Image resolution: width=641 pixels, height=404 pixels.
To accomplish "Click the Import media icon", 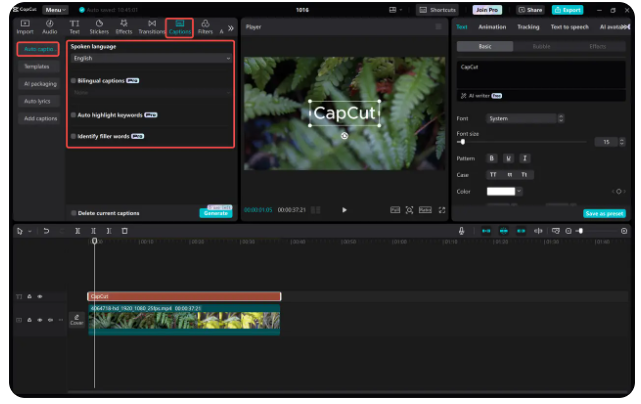I will tap(25, 25).
